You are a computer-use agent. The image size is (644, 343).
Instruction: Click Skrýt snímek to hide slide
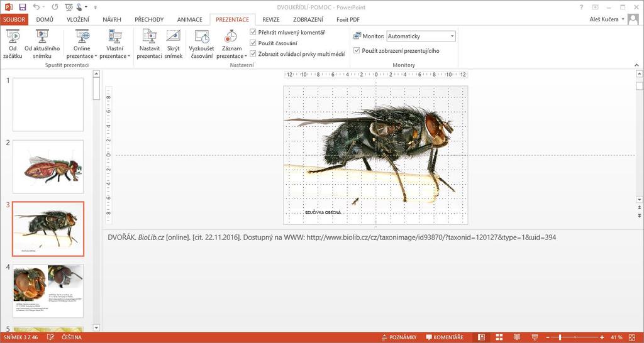click(x=174, y=36)
